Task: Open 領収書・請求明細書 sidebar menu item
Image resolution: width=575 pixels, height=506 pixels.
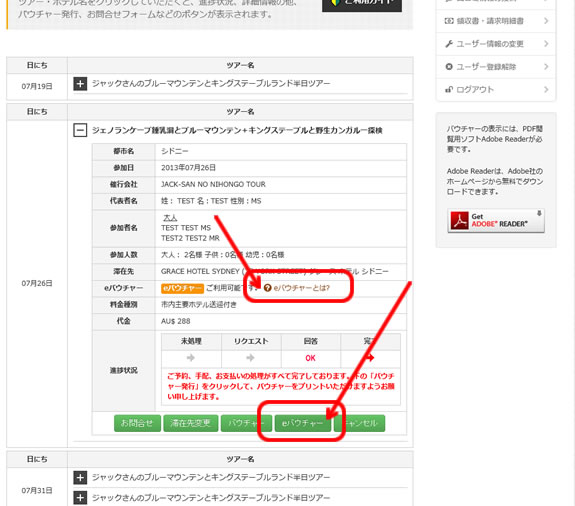Action: tap(496, 21)
